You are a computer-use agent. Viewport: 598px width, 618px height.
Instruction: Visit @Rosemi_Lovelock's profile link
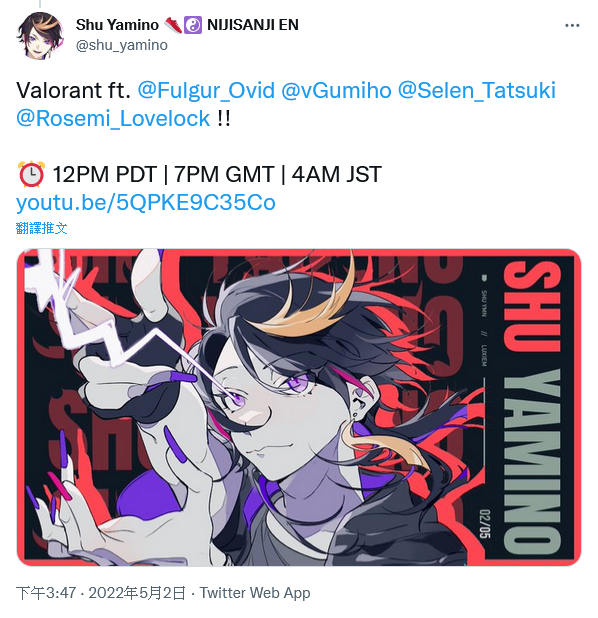113,118
